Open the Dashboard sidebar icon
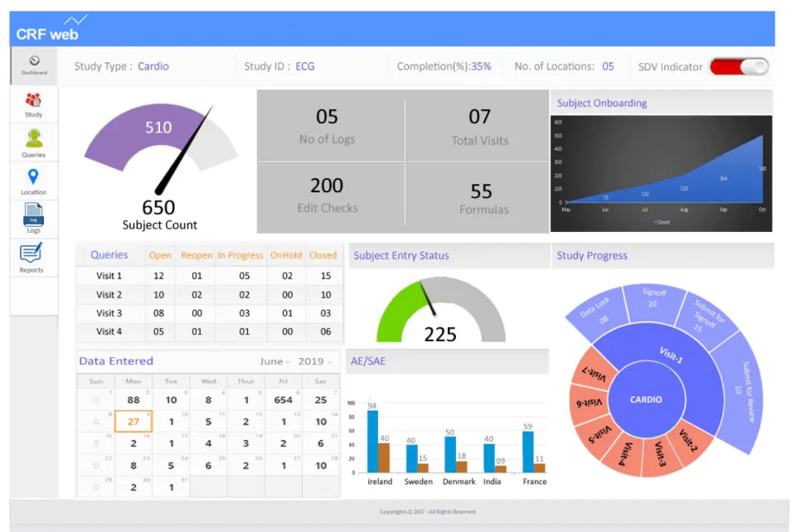Image resolution: width=796 pixels, height=532 pixels. [34, 65]
